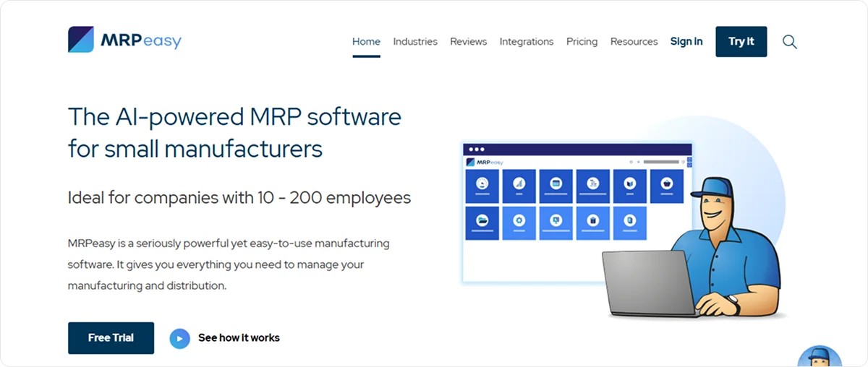
Task: Click the gear settings tile in the illustration
Action: (519, 223)
